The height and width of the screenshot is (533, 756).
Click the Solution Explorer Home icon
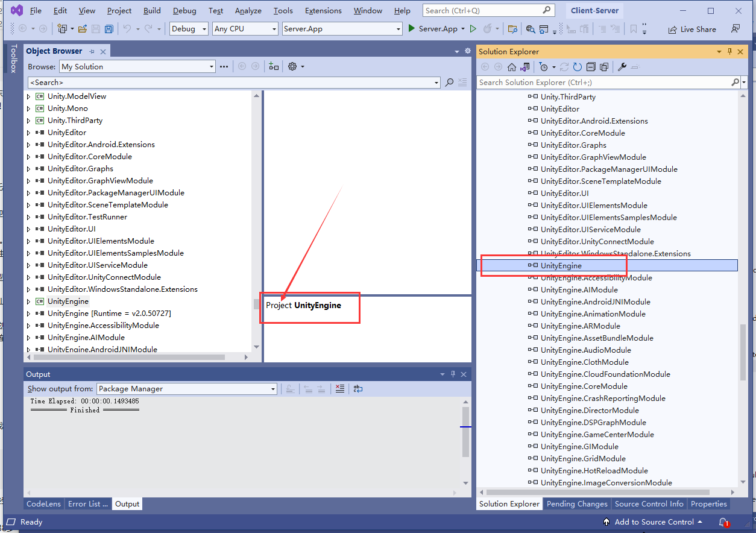[x=512, y=67]
